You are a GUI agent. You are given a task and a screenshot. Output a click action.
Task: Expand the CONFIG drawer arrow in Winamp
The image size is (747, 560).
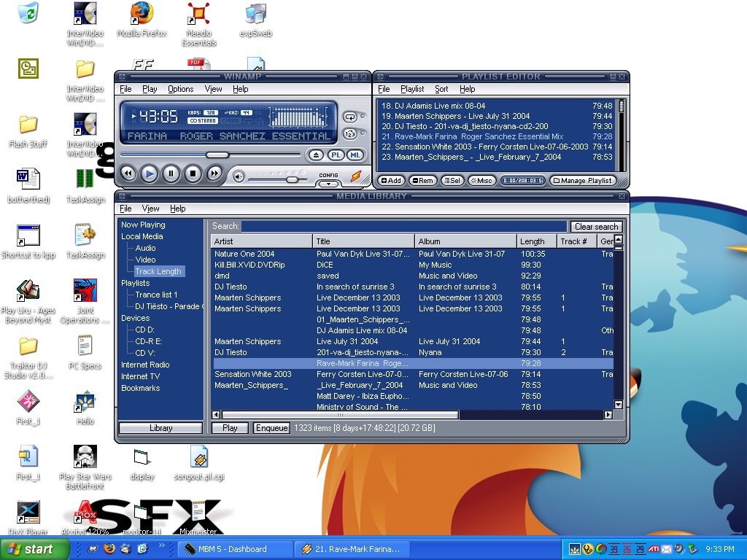tap(328, 183)
